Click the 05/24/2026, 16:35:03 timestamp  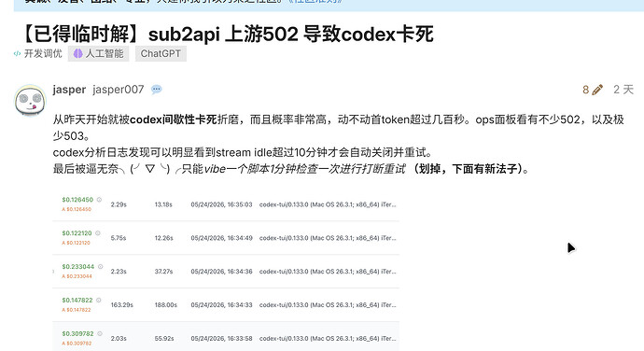pos(221,204)
